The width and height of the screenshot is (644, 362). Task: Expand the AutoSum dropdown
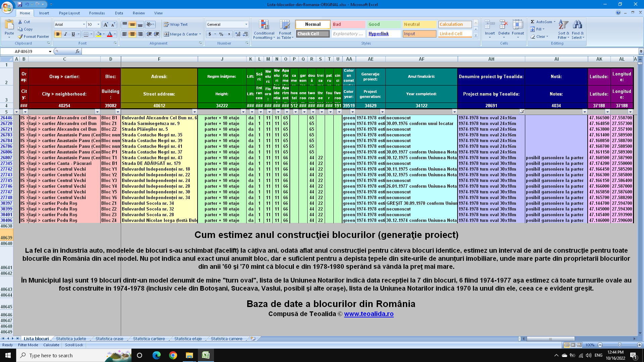(555, 22)
